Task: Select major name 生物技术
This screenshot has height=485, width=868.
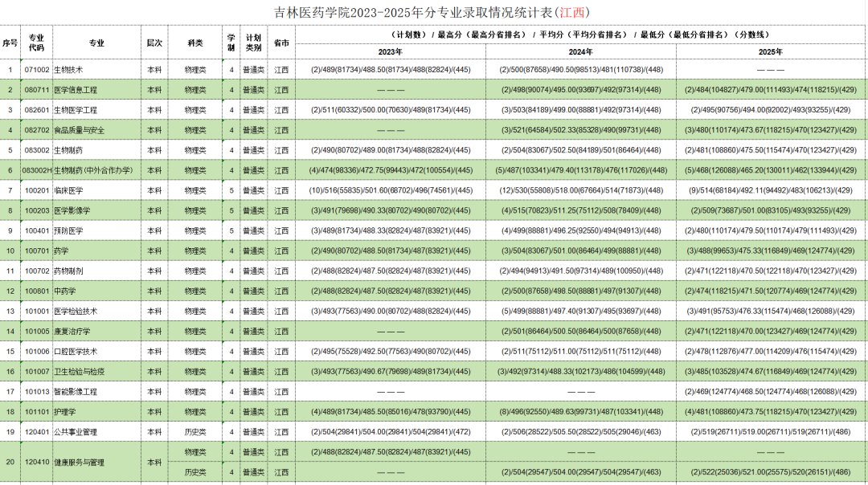Action: [x=68, y=70]
